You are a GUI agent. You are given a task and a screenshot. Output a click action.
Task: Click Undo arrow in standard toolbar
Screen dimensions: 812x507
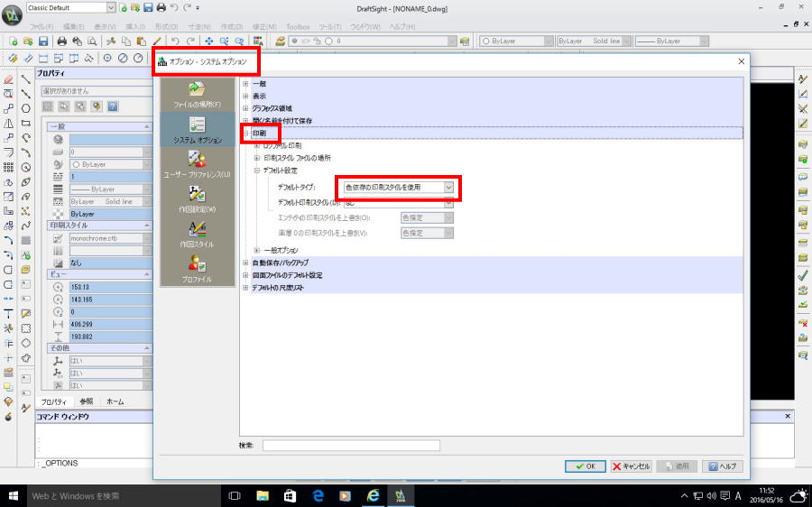tap(175, 41)
